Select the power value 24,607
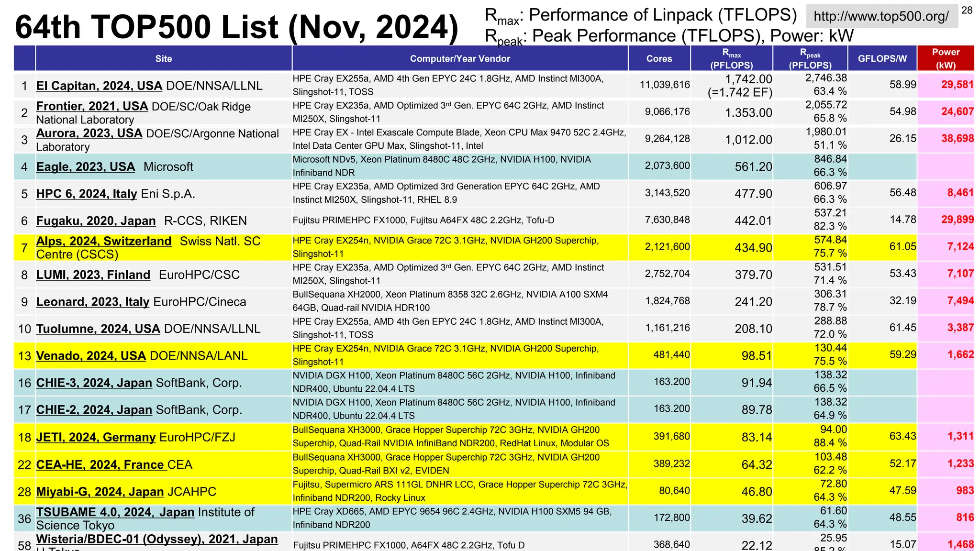The width and height of the screenshot is (980, 551). coord(958,111)
